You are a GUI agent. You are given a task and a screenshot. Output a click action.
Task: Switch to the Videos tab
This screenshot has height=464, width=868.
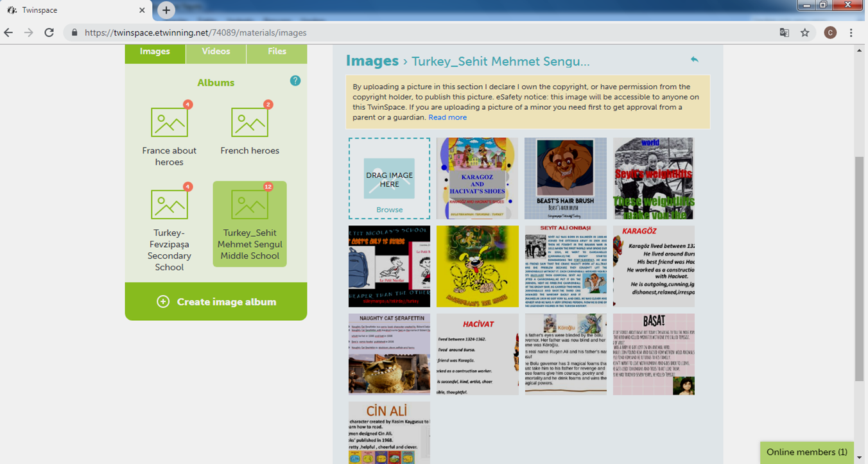[x=216, y=51]
